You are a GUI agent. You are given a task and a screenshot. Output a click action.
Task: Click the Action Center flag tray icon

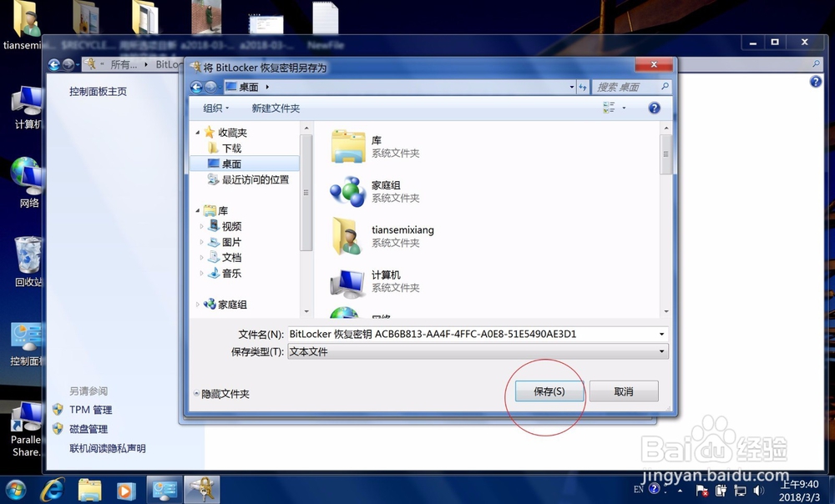click(x=702, y=490)
